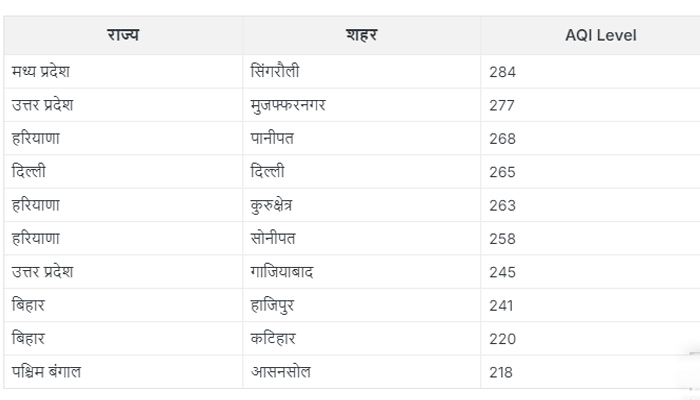Image resolution: width=700 pixels, height=400 pixels.
Task: Select the कुरुक्षेत्र city cell
Action: click(272, 205)
